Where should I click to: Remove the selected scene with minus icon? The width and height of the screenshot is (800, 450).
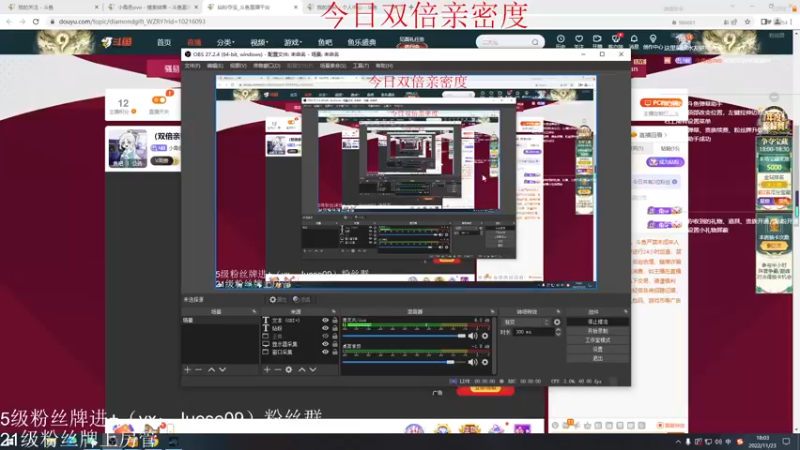[x=198, y=369]
